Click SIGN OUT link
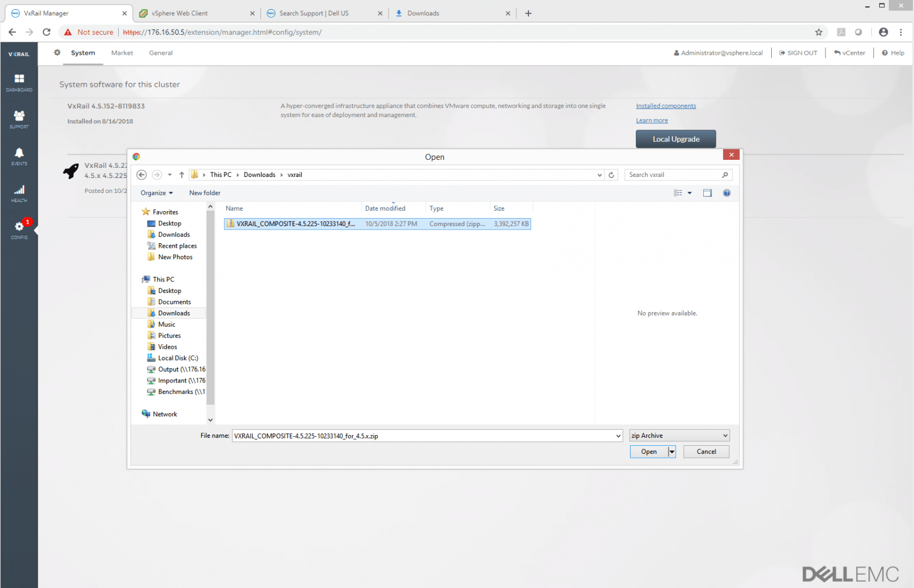Screen dimensions: 914x588 tap(798, 53)
